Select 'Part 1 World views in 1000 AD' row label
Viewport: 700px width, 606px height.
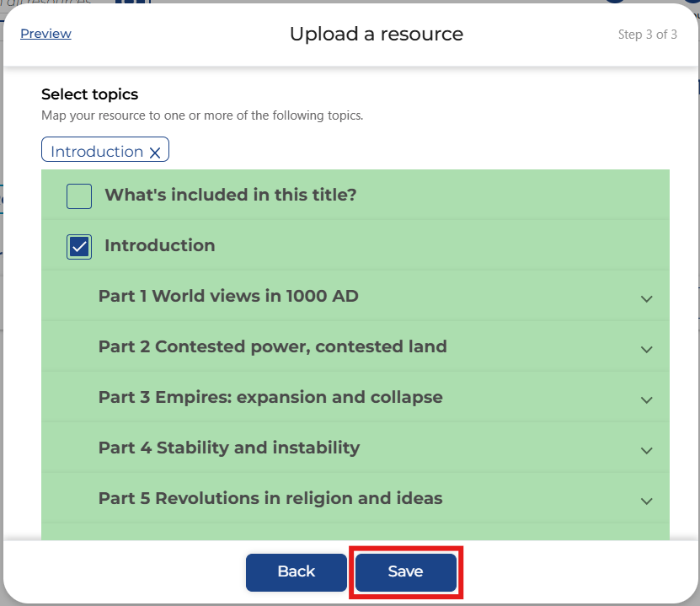point(228,296)
